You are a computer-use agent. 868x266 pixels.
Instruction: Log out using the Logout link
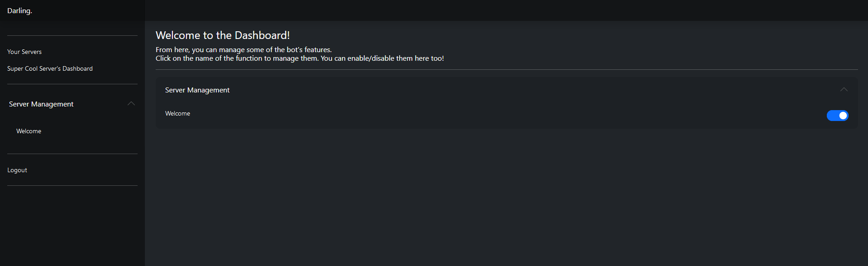pos(17,170)
